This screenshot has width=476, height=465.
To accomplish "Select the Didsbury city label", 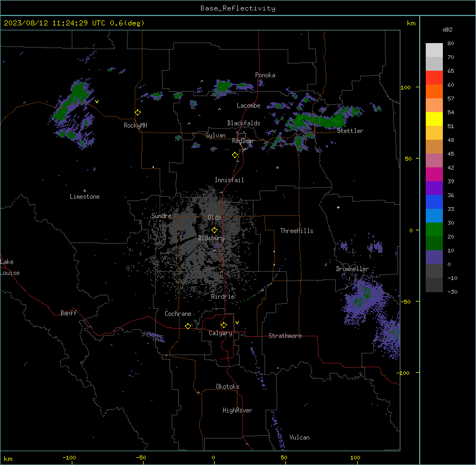I will point(211,238).
